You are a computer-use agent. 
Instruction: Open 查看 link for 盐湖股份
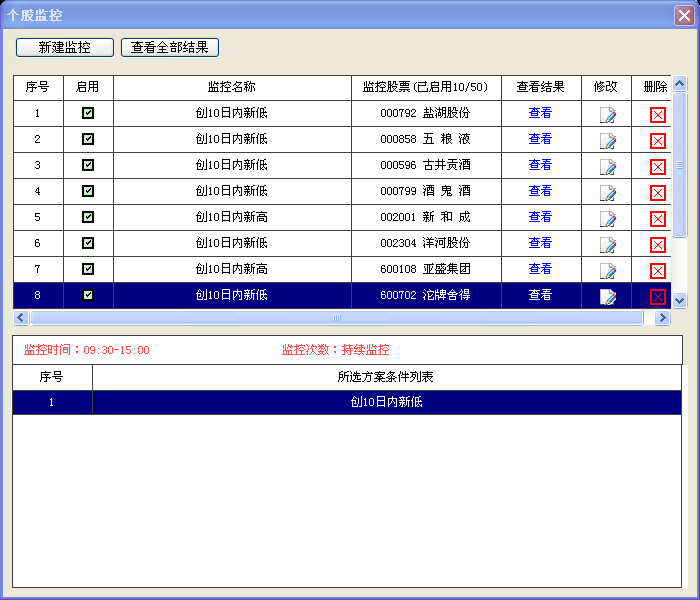point(540,113)
